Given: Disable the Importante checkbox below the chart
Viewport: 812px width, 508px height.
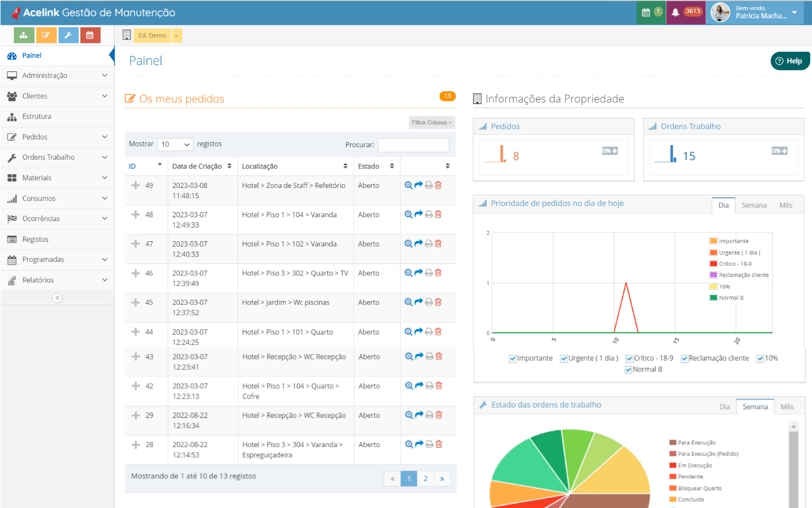Looking at the screenshot, I should click(x=512, y=358).
